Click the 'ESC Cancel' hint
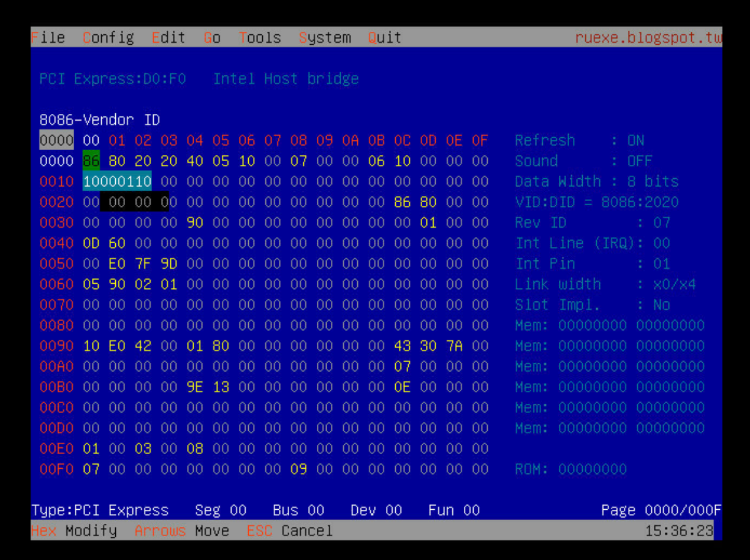 290,531
